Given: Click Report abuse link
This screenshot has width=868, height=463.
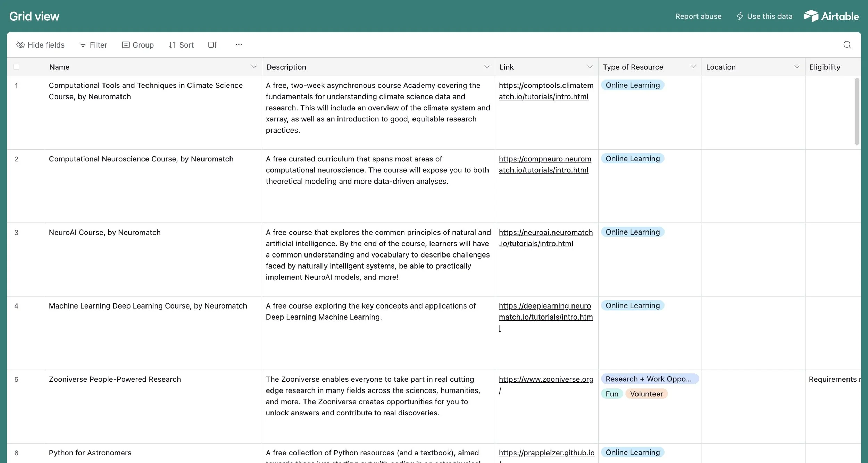Looking at the screenshot, I should coord(698,16).
